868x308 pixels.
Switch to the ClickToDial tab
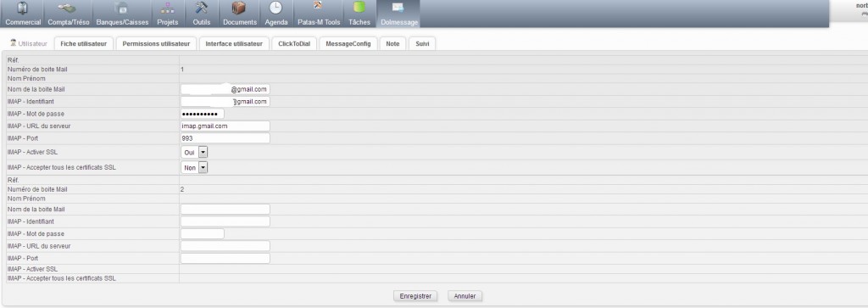pos(294,44)
